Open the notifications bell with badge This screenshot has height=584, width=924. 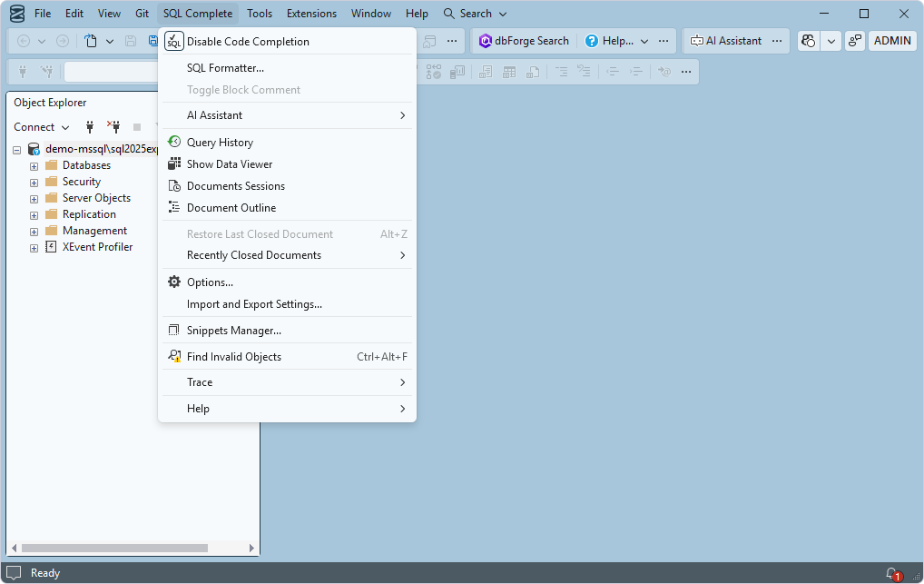click(x=893, y=573)
